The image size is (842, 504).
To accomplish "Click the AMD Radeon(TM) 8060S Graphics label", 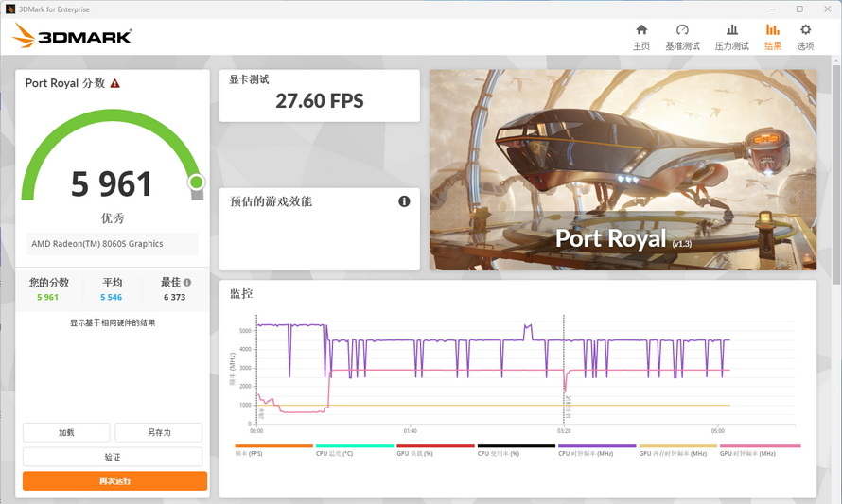I will 97,244.
